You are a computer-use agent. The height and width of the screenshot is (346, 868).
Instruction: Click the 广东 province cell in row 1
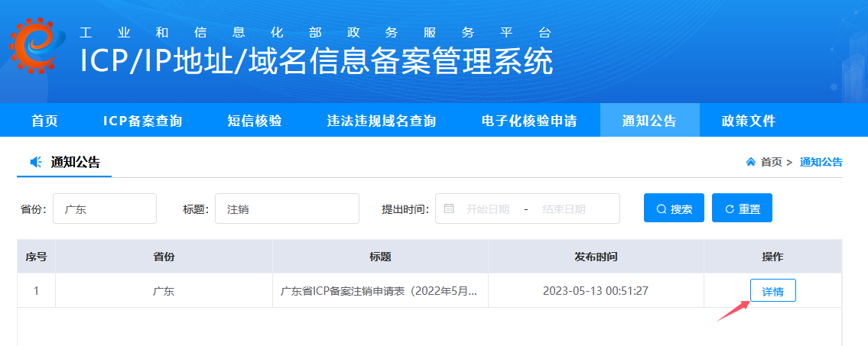[x=164, y=291]
